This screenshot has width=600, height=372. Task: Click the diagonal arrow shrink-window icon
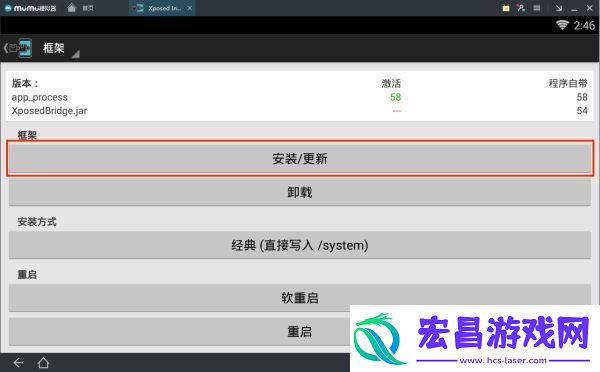tap(559, 8)
